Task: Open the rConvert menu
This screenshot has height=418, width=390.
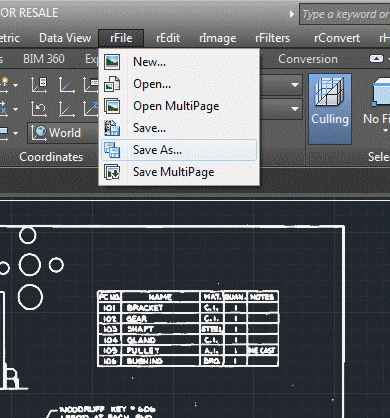Action: tap(337, 38)
